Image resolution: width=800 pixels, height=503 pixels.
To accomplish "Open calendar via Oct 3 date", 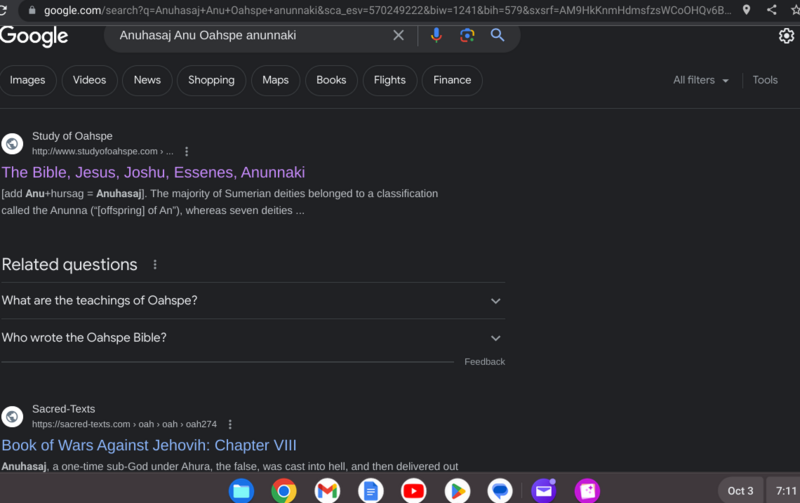I will click(740, 491).
